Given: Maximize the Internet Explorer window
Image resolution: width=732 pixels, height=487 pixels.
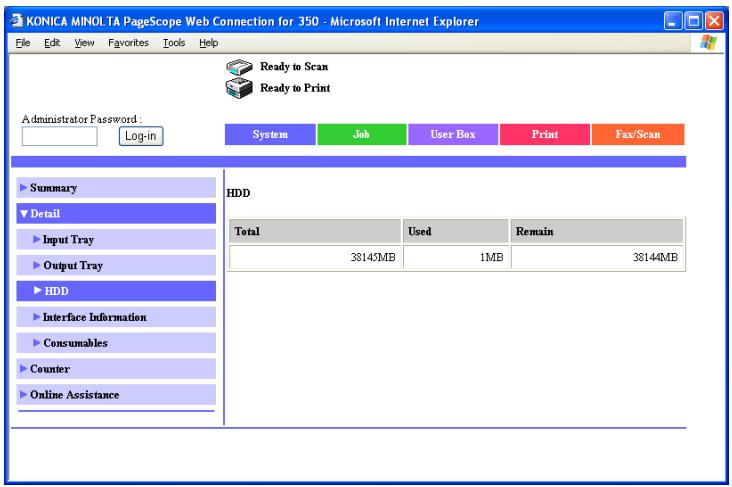Looking at the screenshot, I should point(694,21).
